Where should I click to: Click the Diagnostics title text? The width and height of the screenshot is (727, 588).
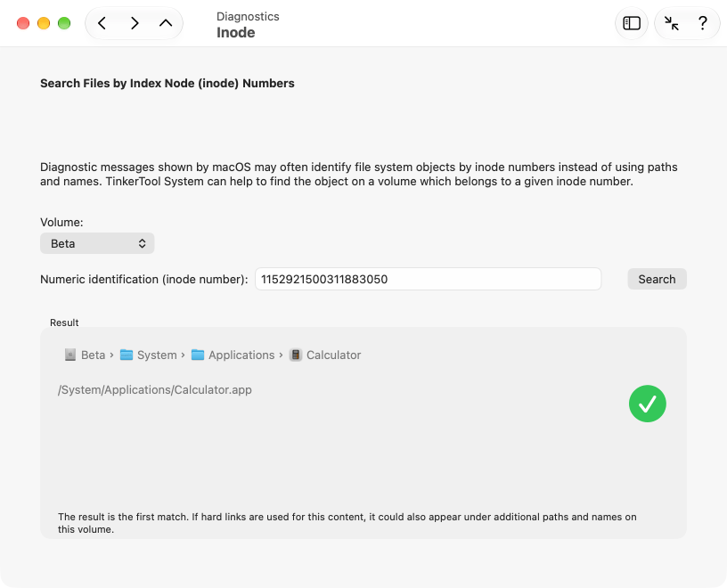tap(248, 17)
